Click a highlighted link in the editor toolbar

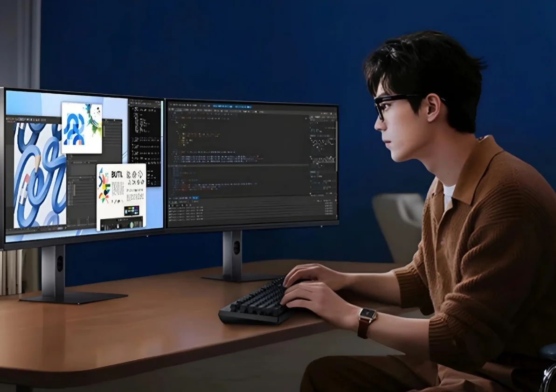click(x=243, y=107)
